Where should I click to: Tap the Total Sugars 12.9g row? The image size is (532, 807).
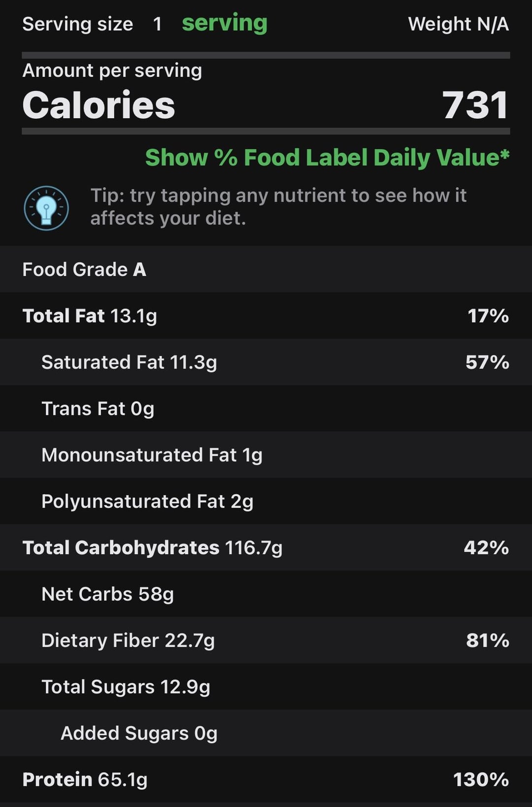click(x=266, y=686)
